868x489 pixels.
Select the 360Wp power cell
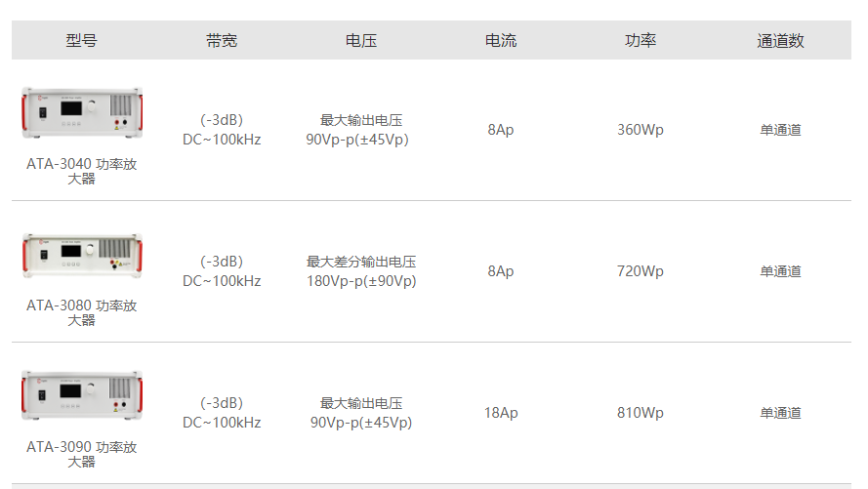coord(641,130)
